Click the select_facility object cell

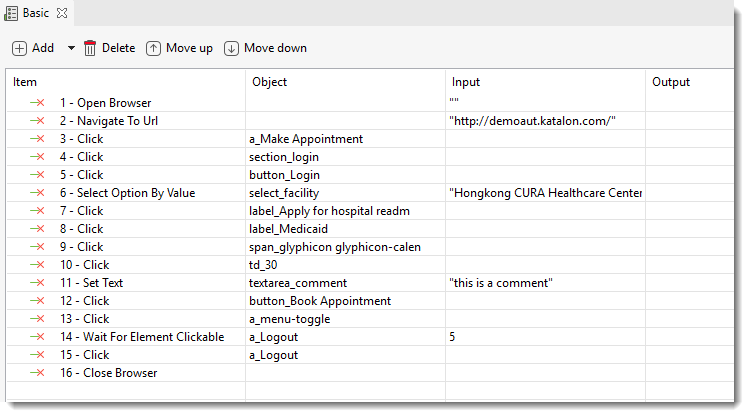(x=287, y=193)
